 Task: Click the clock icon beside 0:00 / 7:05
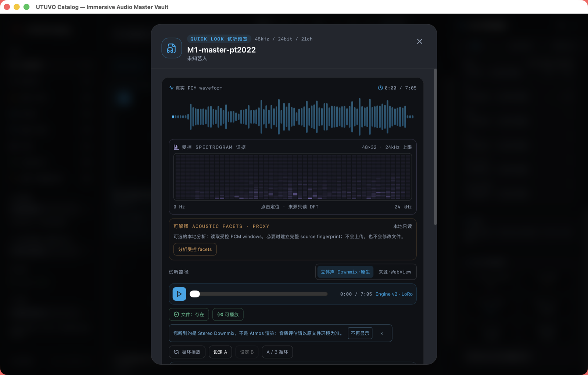point(380,88)
